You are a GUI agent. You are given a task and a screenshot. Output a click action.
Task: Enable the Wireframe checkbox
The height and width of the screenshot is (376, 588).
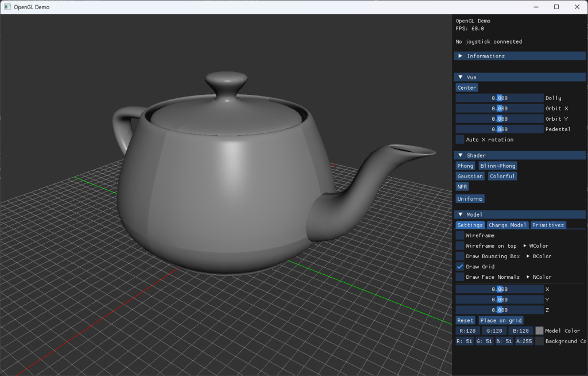click(460, 236)
